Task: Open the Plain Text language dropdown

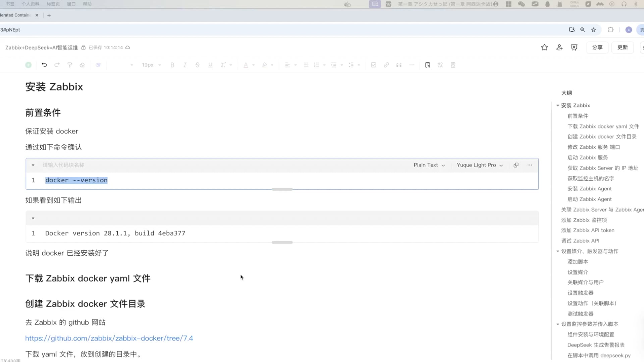Action: (429, 165)
